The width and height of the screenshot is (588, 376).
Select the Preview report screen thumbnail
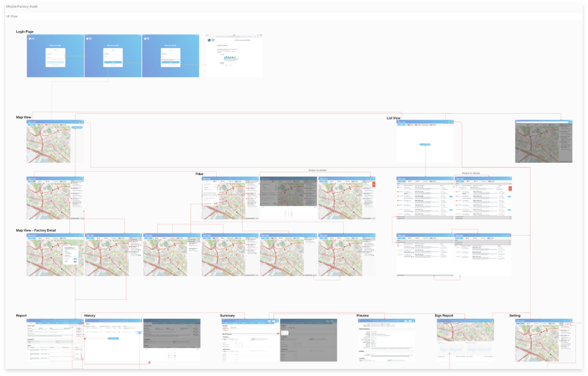[x=386, y=340]
